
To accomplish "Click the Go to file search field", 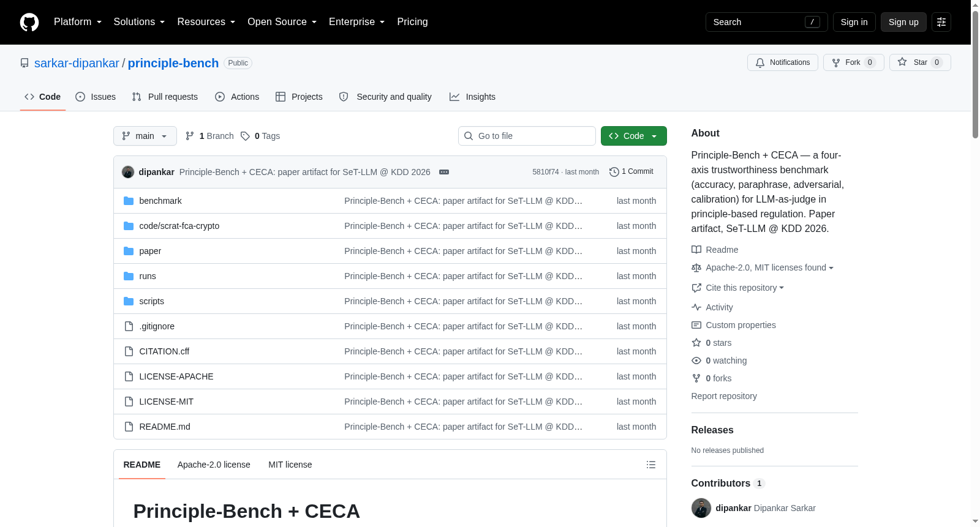I will click(x=527, y=136).
